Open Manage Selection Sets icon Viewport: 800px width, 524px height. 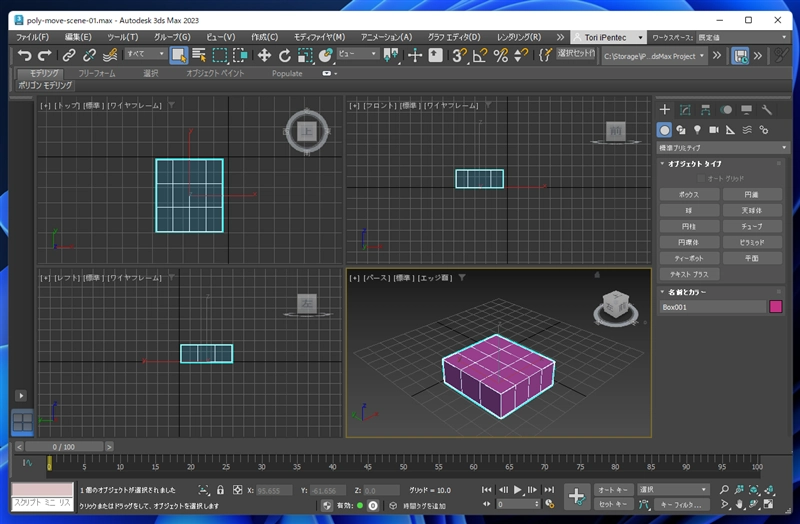click(545, 55)
